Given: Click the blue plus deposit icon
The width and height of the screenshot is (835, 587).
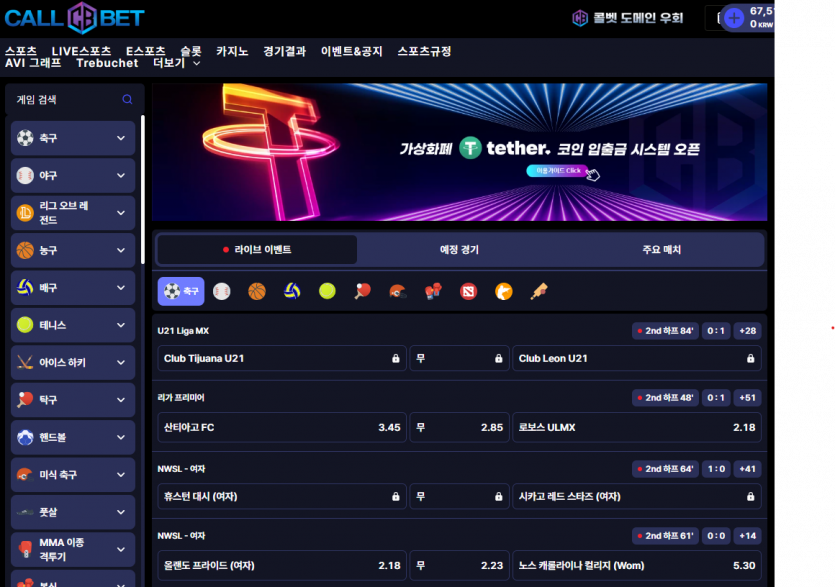Looking at the screenshot, I should click(734, 18).
